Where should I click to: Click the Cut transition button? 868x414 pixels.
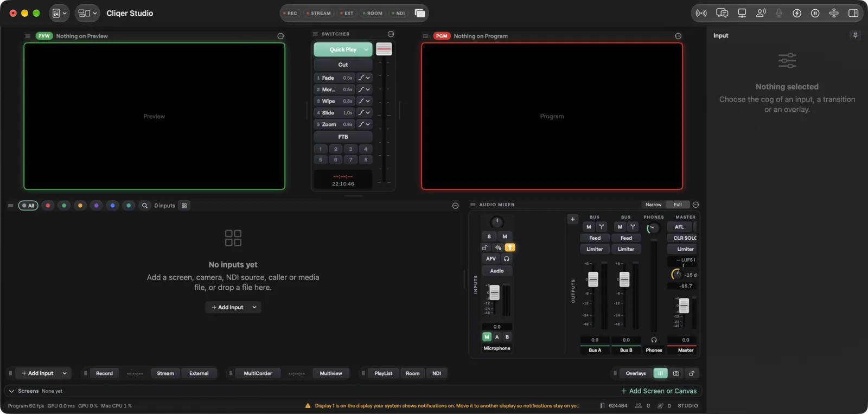coord(343,65)
